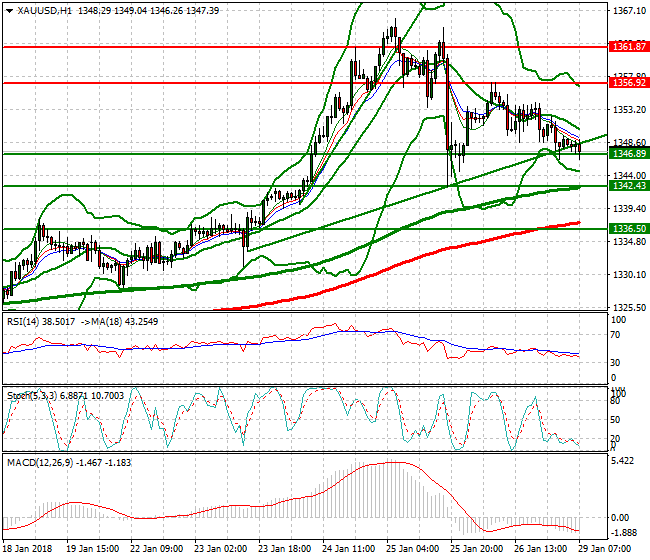Image resolution: width=650 pixels, height=560 pixels.
Task: Click the Stochastic scale level 20
Action: [616, 439]
